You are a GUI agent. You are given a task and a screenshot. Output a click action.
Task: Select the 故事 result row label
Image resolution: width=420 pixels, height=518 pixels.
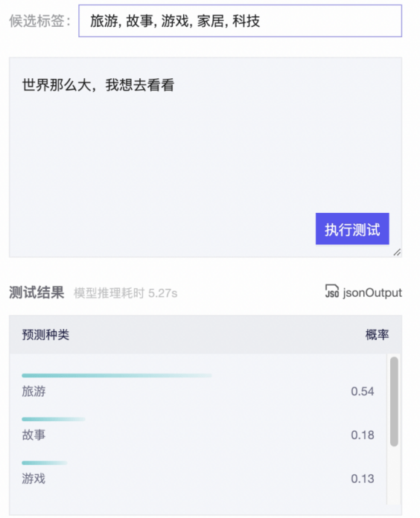(34, 435)
